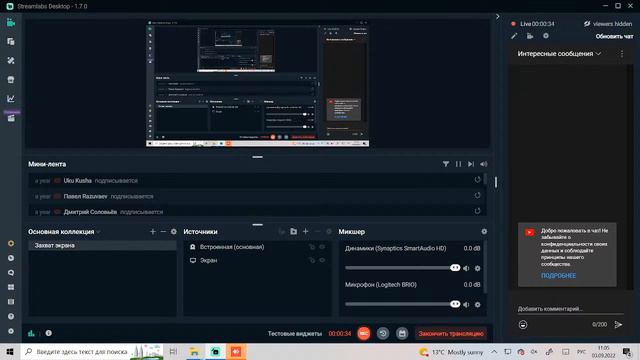The width and height of the screenshot is (640, 360).
Task: Adjust the Динамики volume slider
Action: (x=402, y=268)
